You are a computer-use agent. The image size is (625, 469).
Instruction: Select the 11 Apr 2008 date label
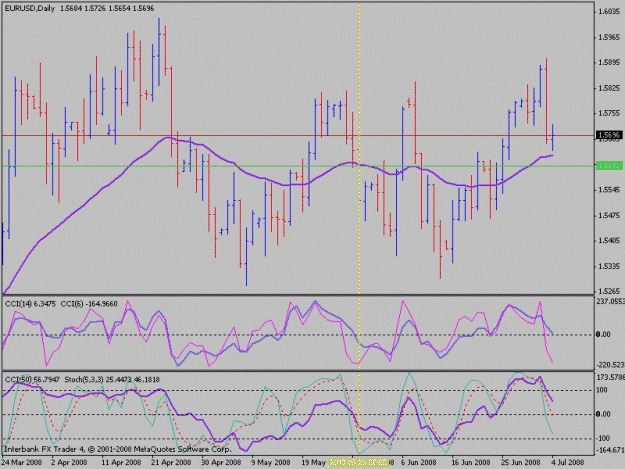pyautogui.click(x=121, y=462)
